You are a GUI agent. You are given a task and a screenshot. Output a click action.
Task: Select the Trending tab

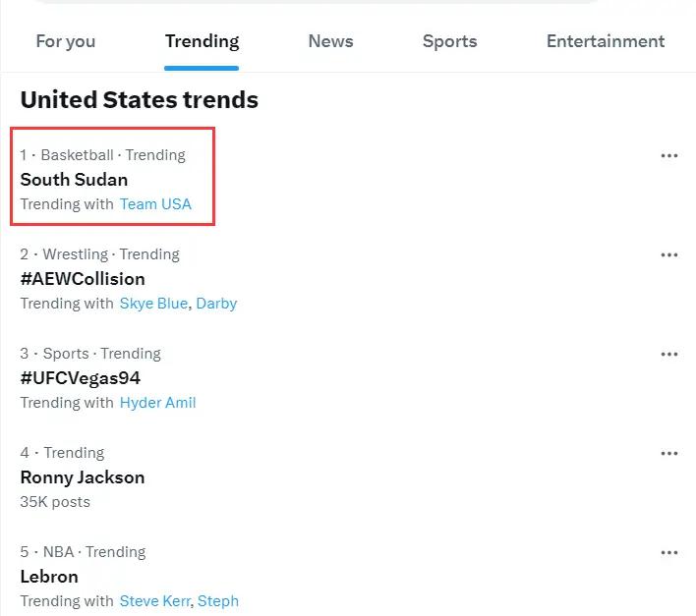point(202,41)
